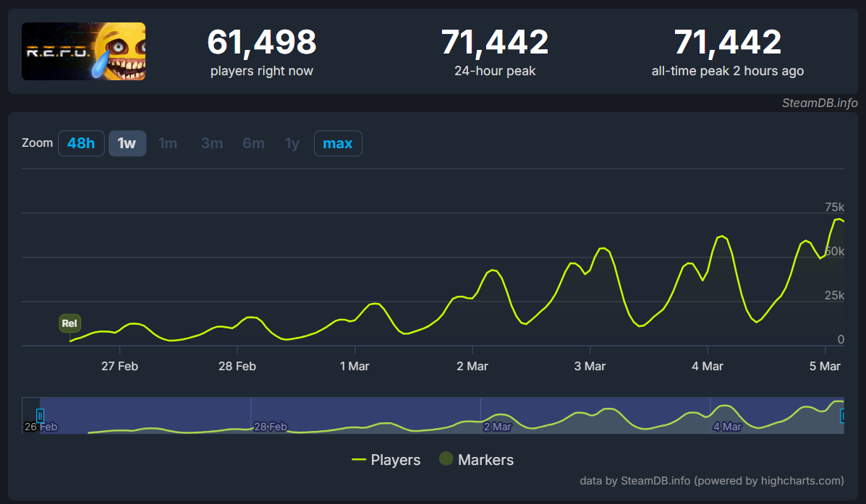
Task: Click the left navigator range handle
Action: pos(40,415)
